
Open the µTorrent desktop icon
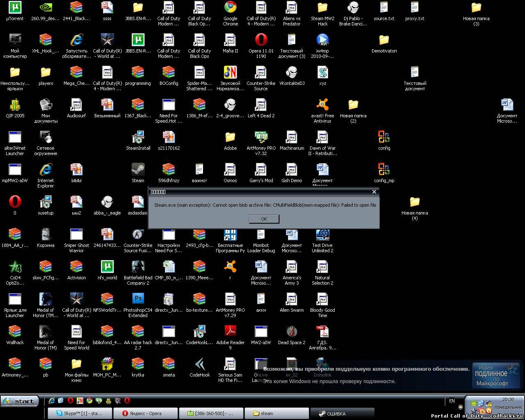(15, 11)
